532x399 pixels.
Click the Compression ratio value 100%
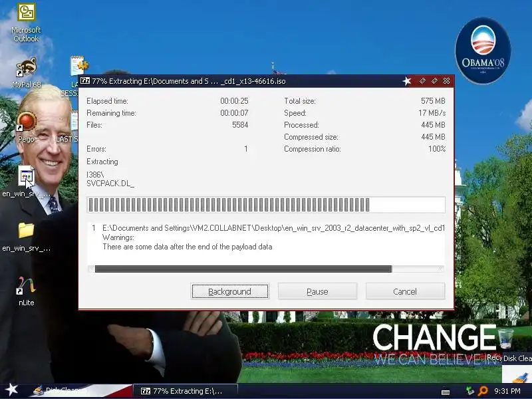coord(437,148)
